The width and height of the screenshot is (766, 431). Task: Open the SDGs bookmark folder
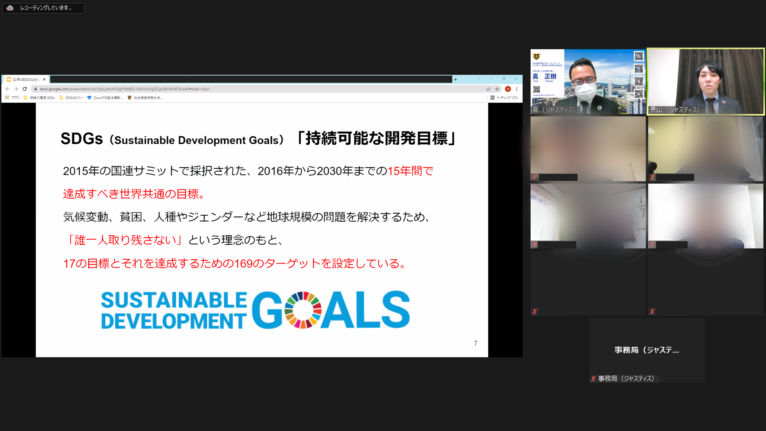(x=40, y=98)
